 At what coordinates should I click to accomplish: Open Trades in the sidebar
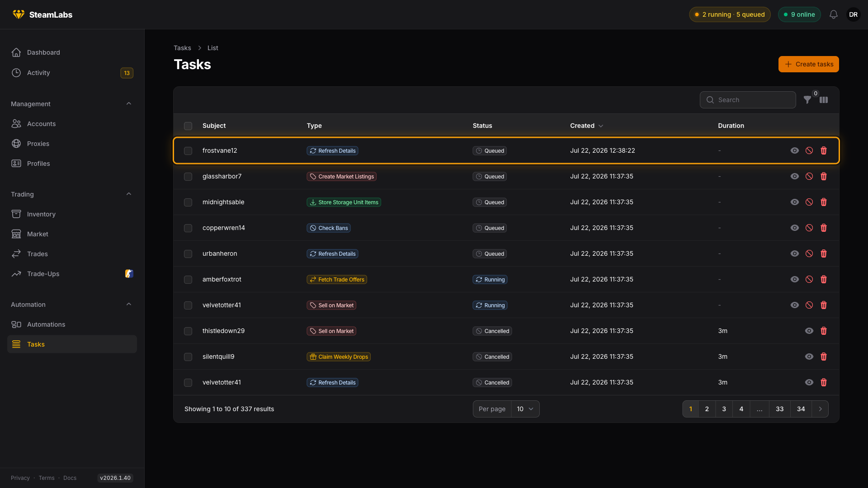pos(72,254)
